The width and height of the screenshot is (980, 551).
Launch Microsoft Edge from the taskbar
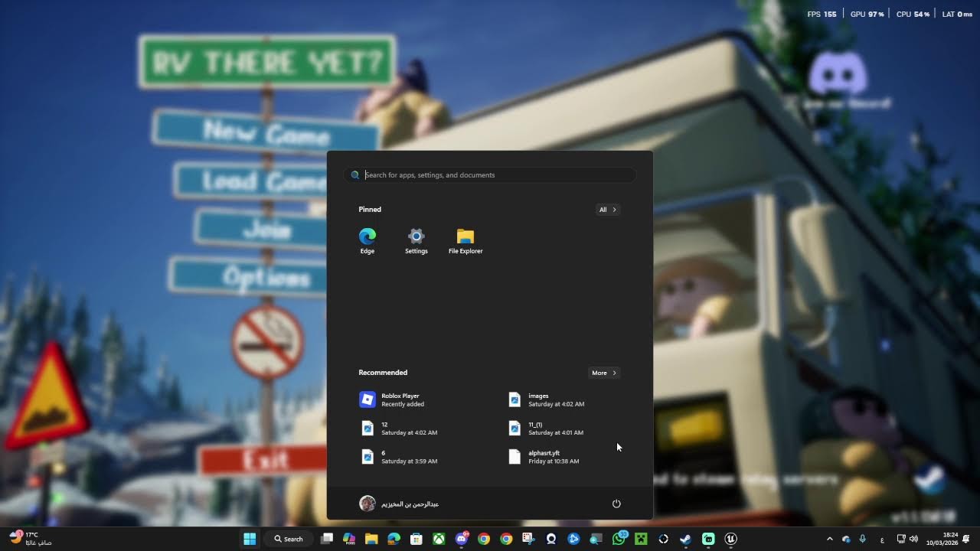(394, 539)
